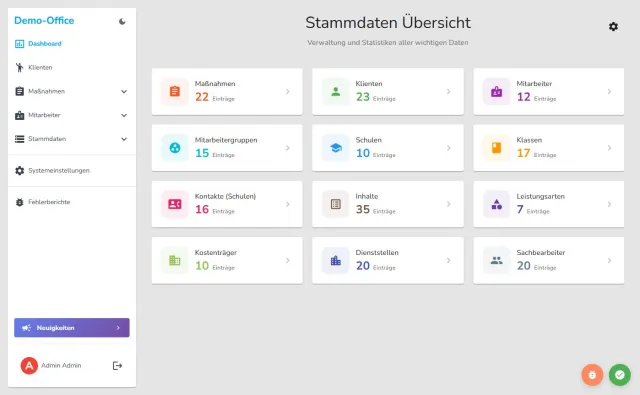Open Sachbearbeiter card via its arrow chevron
This screenshot has width=640, height=395.
click(x=609, y=260)
